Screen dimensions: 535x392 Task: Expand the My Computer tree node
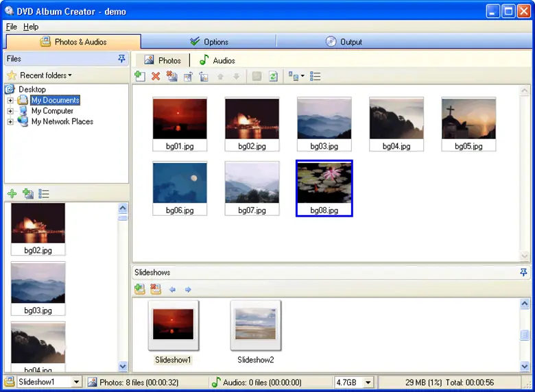pos(10,111)
